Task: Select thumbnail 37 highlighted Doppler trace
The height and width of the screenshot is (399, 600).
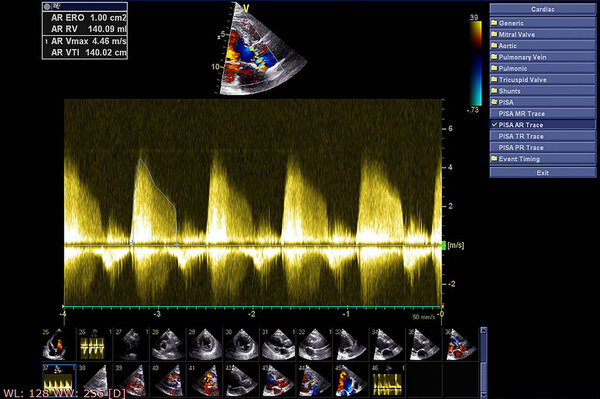Action: point(59,381)
